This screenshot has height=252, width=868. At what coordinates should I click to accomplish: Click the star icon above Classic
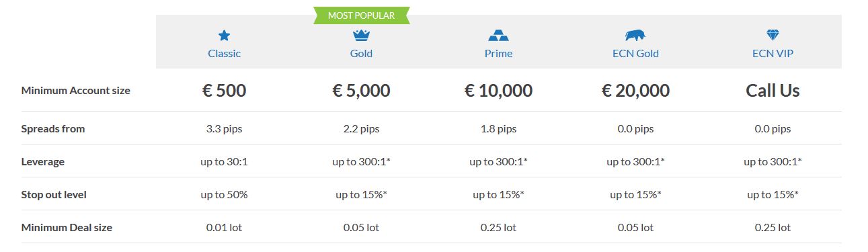coord(225,35)
